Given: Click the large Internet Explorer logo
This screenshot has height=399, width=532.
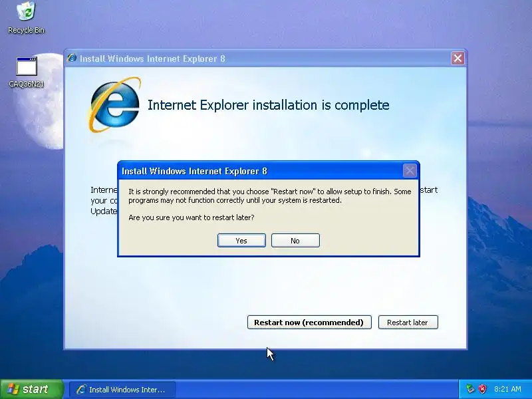Looking at the screenshot, I should pos(114,104).
